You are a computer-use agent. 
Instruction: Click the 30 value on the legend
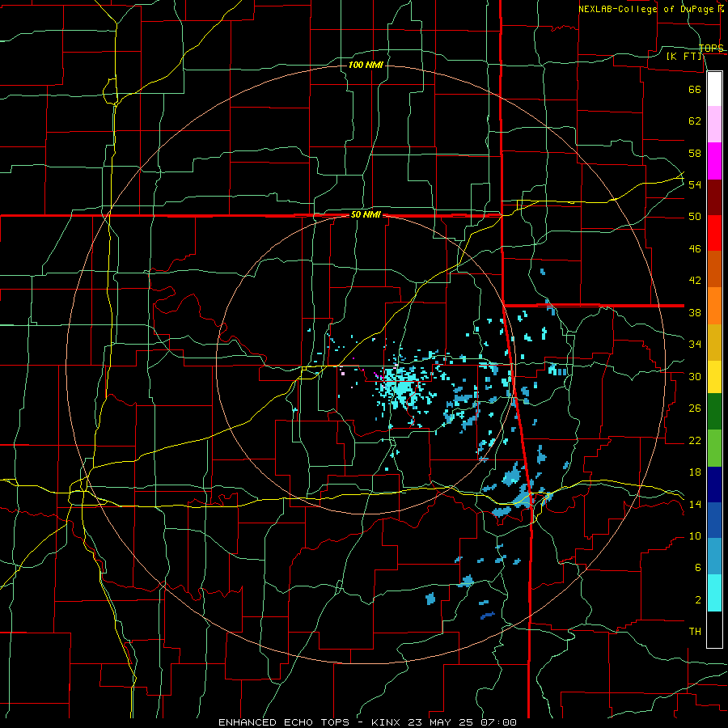(695, 376)
